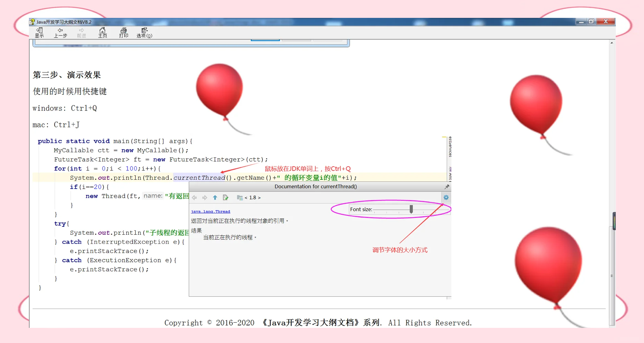This screenshot has width=644, height=343.
Task: Click the '第三步、演示效果' heading
Action: pyautogui.click(x=67, y=75)
